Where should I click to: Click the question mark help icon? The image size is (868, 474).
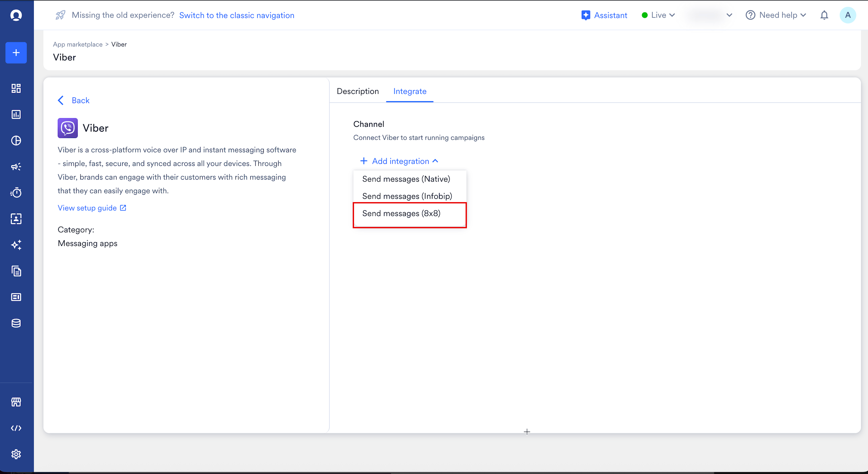pos(750,15)
